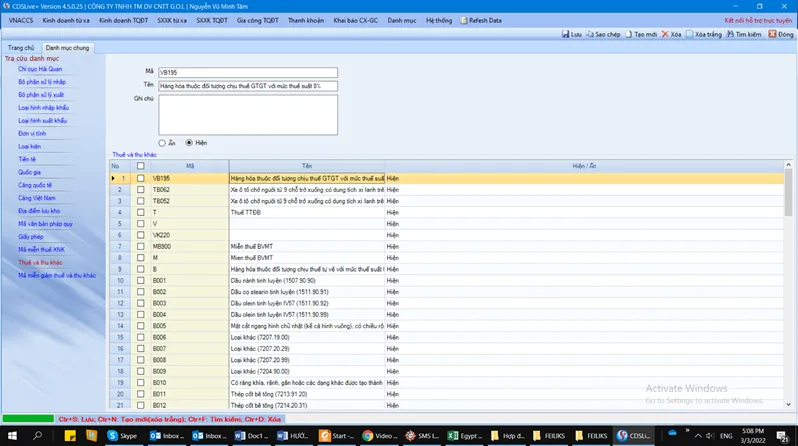This screenshot has width=798, height=446.
Task: Open Mã miễn thuế XNK category link
Action: click(x=42, y=249)
